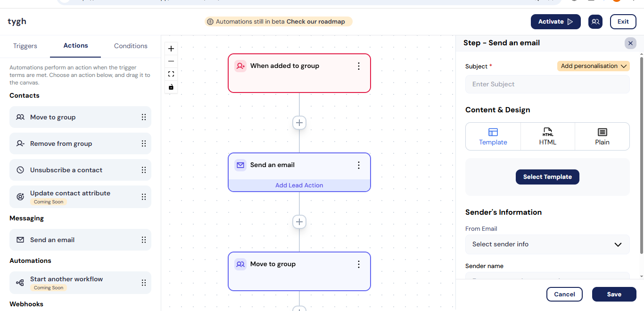
Task: Toggle the canvas lock icon
Action: pyautogui.click(x=171, y=87)
